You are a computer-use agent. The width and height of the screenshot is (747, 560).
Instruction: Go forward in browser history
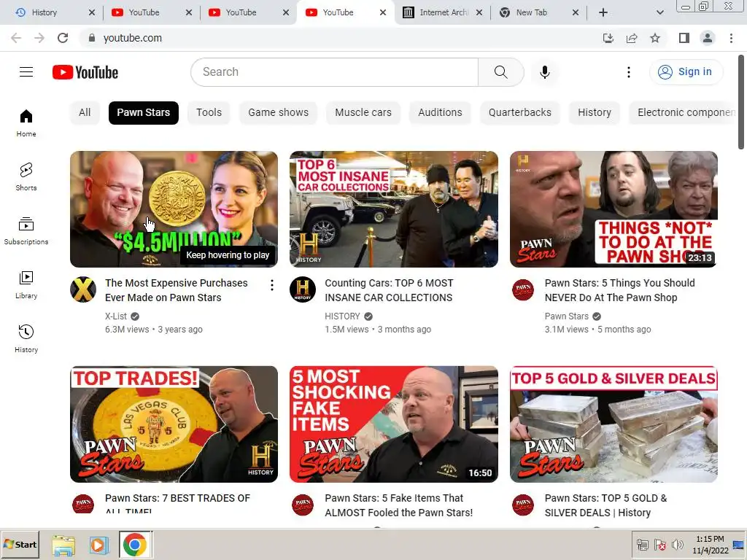coord(39,38)
